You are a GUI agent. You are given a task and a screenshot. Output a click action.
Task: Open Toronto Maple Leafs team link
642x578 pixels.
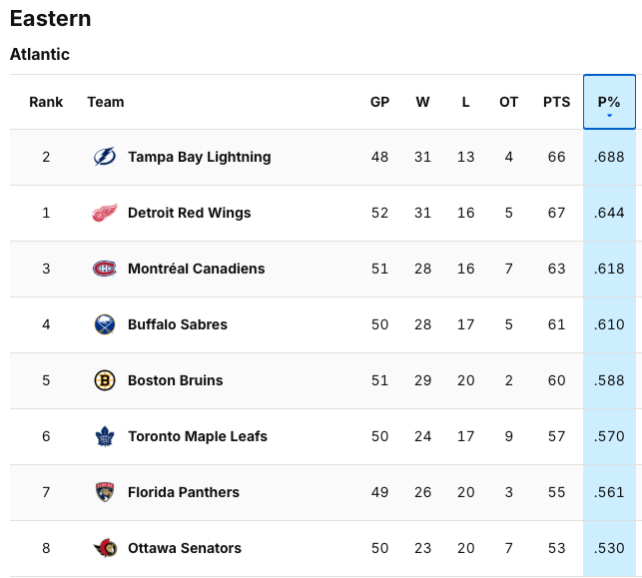click(197, 437)
